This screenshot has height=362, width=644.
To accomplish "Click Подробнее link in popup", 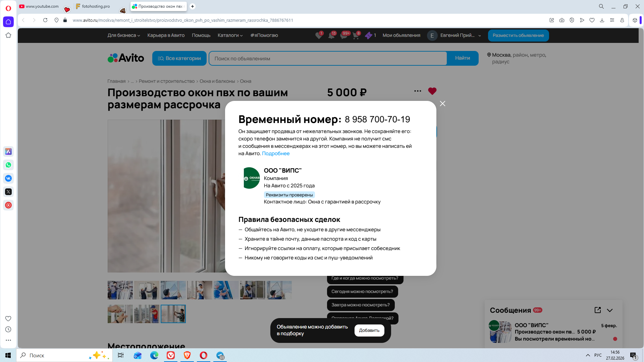I will click(x=275, y=154).
